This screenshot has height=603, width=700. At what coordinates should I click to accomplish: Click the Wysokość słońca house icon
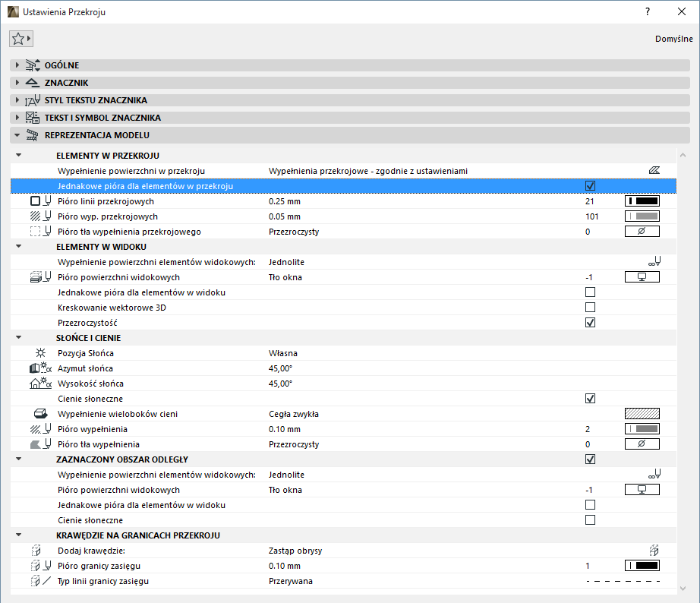[x=41, y=384]
